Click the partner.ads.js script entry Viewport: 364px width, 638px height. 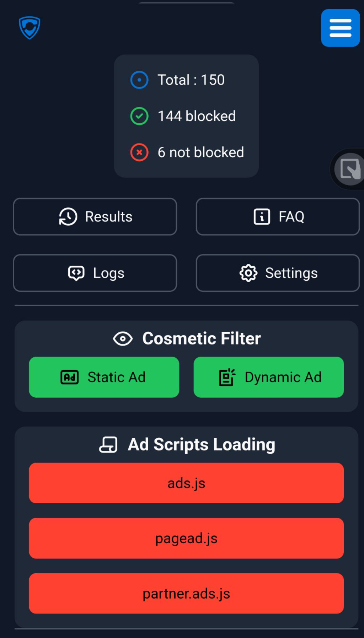click(186, 593)
